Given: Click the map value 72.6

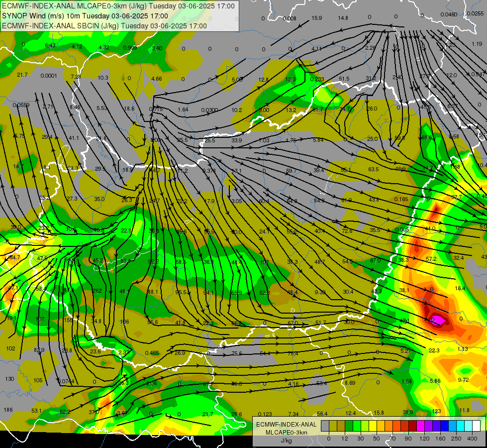Looking at the screenshot, I should 347,230.
